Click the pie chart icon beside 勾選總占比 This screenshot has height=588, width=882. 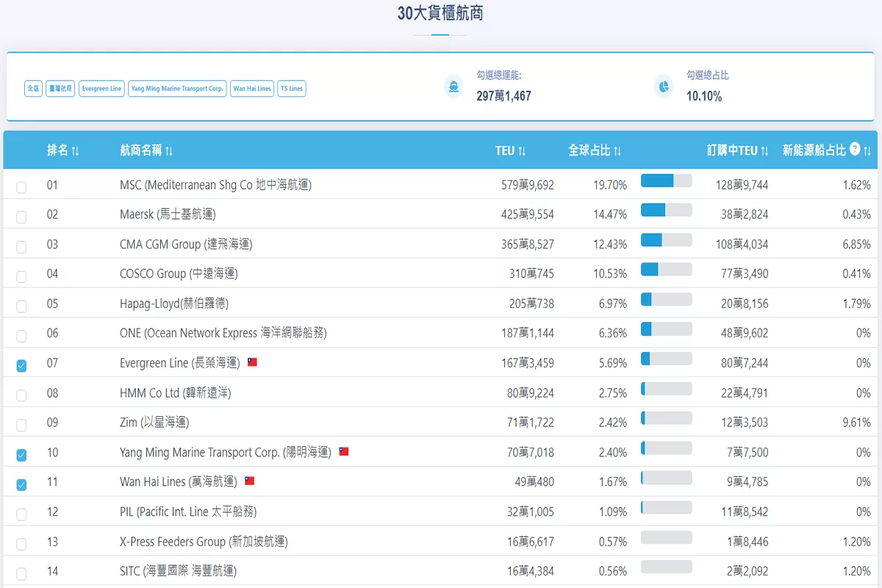coord(664,87)
